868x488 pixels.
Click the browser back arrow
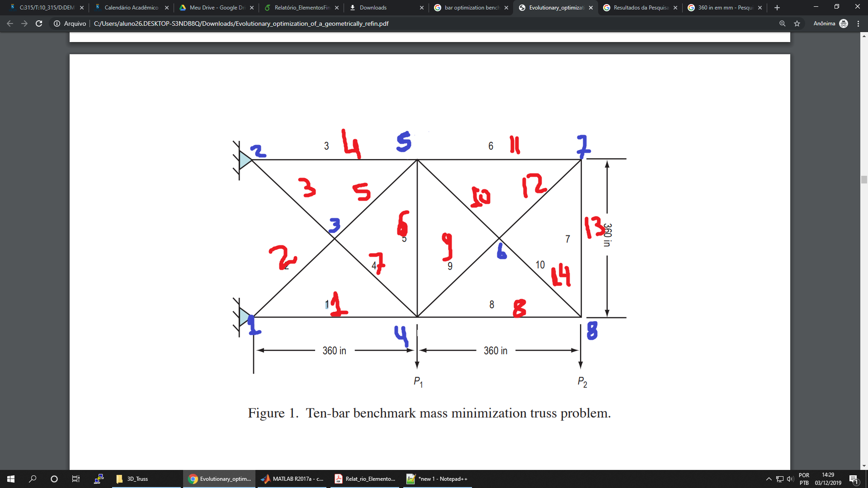[x=10, y=23]
